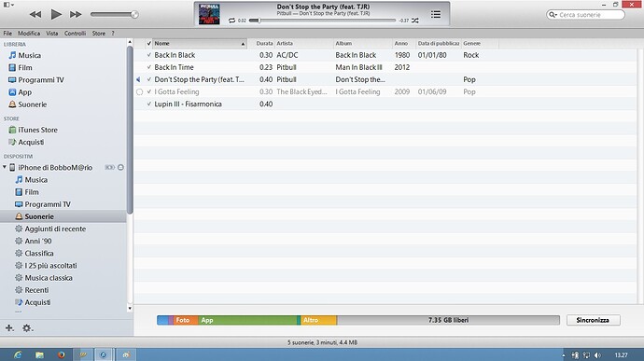The image size is (644, 361).
Task: Uncheck the Back In Black ringtone
Action: coord(149,55)
